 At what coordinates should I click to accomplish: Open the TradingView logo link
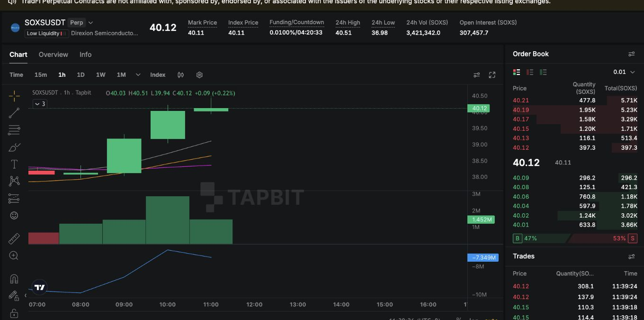coord(40,287)
